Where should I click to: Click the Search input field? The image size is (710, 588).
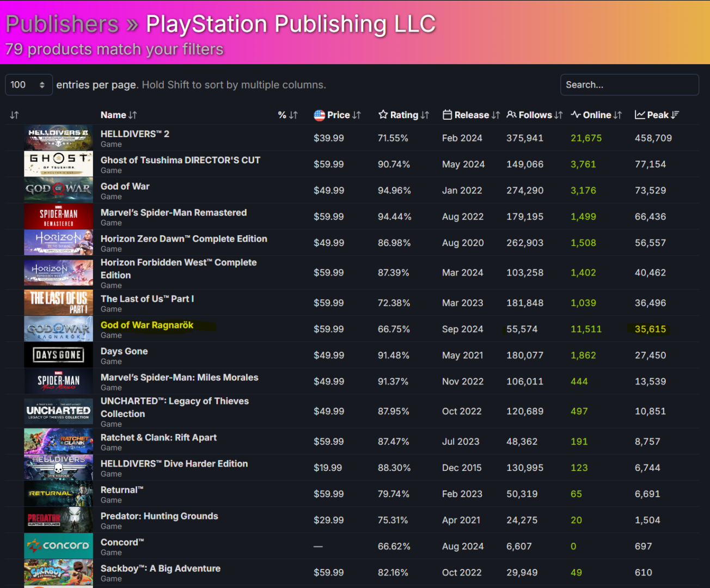tap(629, 85)
